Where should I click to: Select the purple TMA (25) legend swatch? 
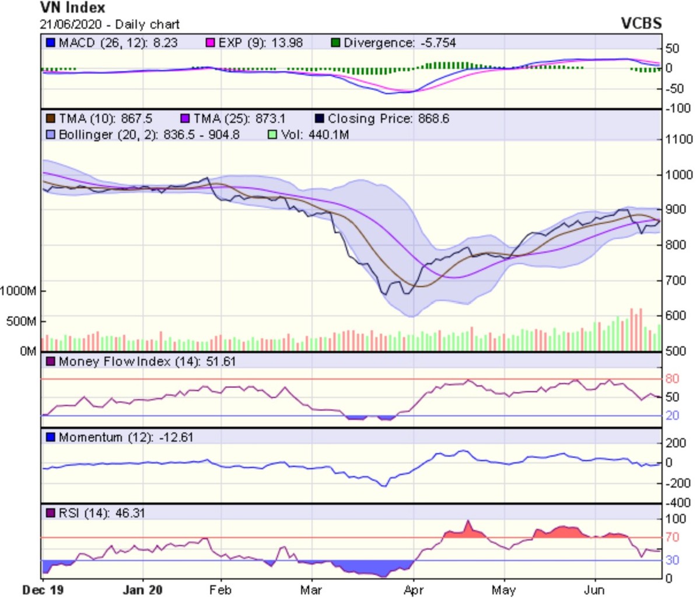[185, 119]
